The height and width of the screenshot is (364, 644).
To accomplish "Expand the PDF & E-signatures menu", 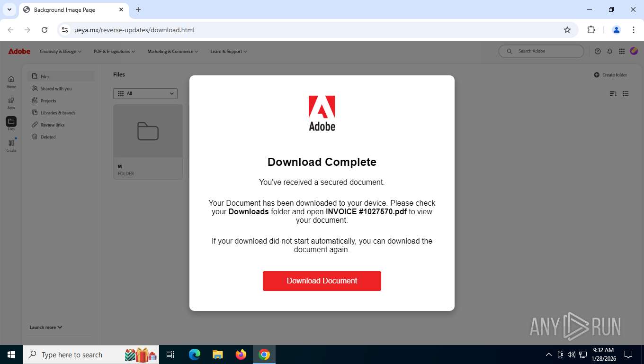I will (114, 51).
